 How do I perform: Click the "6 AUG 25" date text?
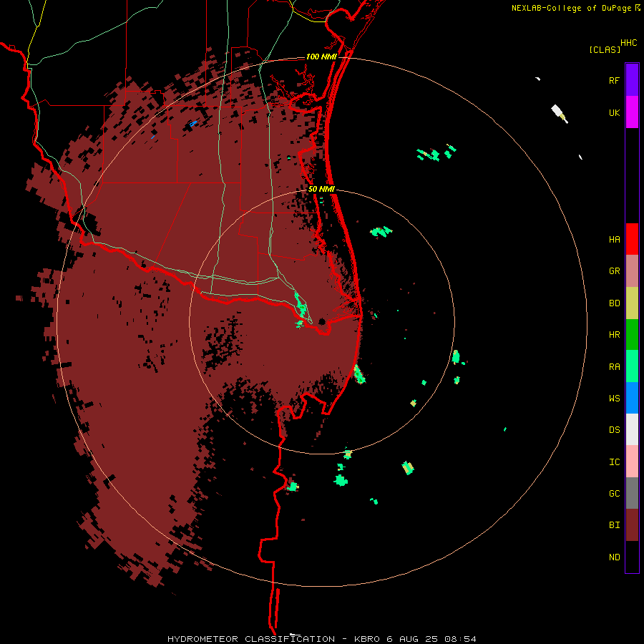click(414, 639)
